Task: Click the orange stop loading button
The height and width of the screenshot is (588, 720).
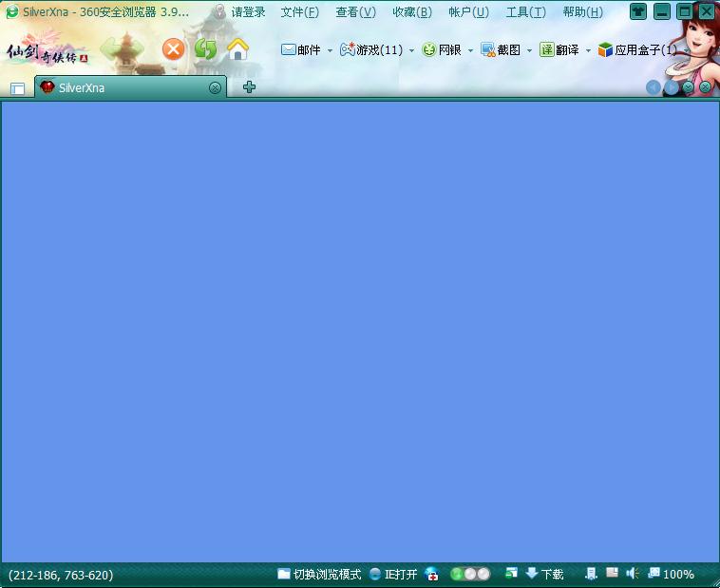Action: [173, 49]
